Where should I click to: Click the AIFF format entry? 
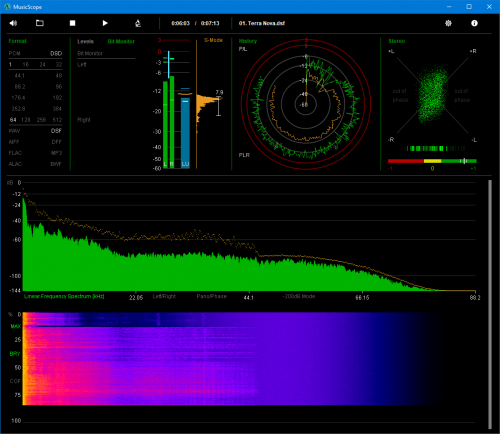(14, 142)
